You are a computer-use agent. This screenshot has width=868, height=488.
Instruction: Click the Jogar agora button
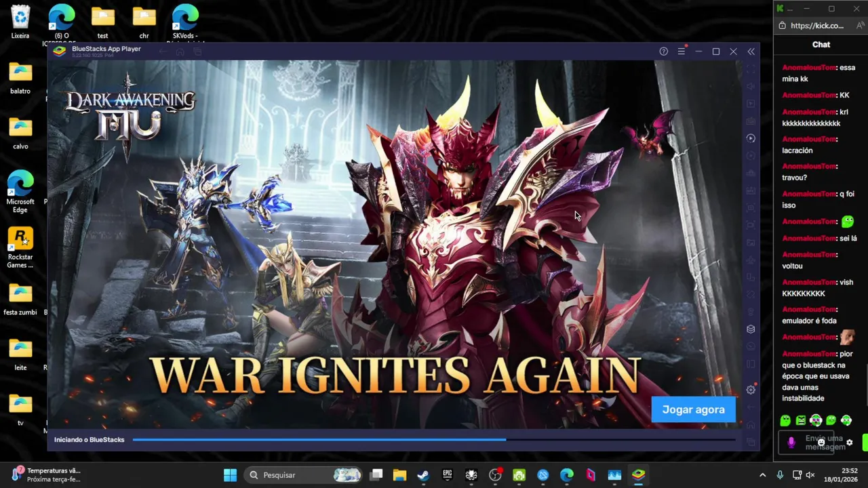693,409
